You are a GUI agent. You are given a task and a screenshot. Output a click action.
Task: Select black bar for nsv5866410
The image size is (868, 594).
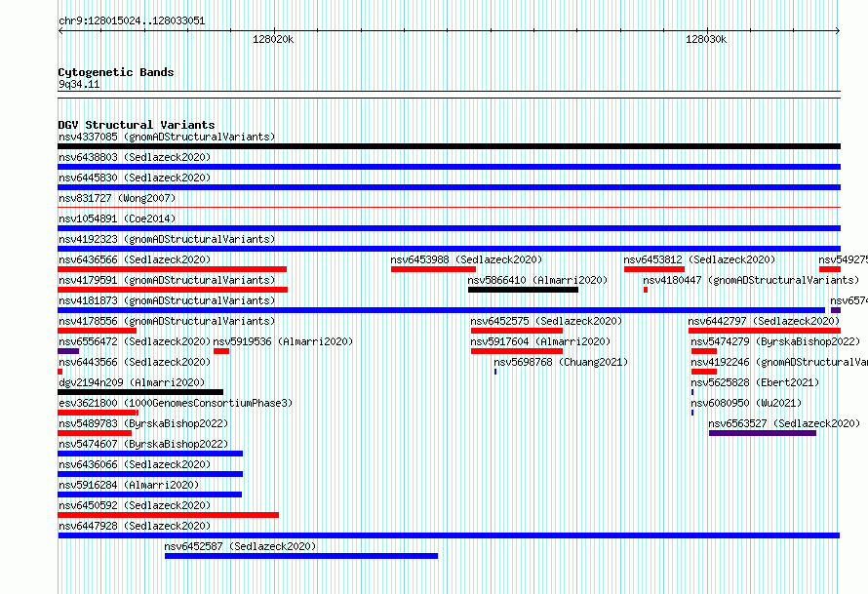click(523, 290)
